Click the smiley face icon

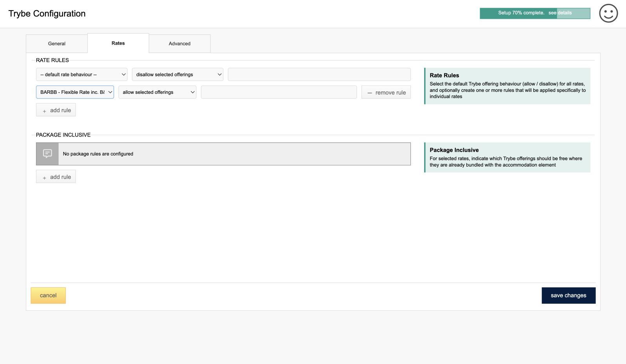click(x=608, y=13)
